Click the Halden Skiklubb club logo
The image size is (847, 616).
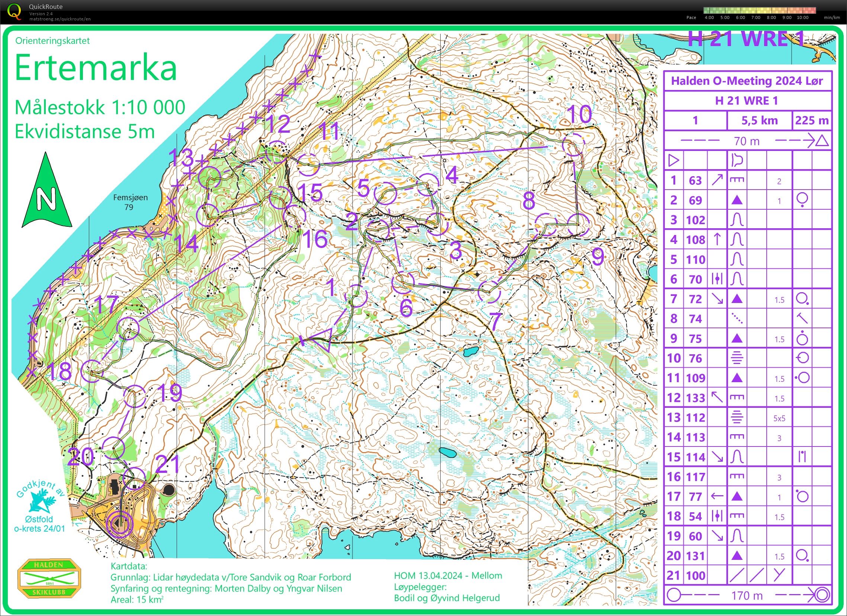(49, 578)
